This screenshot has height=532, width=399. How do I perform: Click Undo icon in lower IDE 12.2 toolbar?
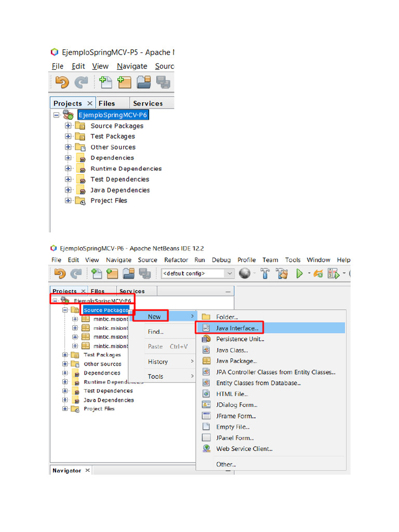coord(60,273)
